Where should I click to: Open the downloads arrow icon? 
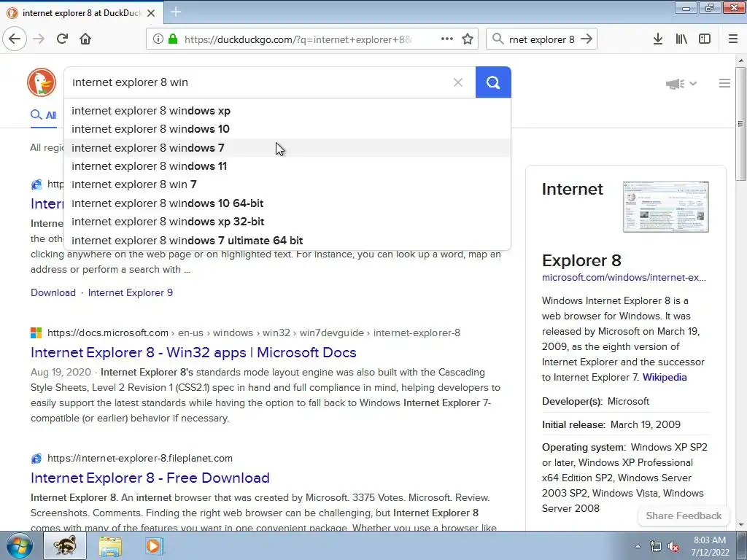pyautogui.click(x=658, y=39)
